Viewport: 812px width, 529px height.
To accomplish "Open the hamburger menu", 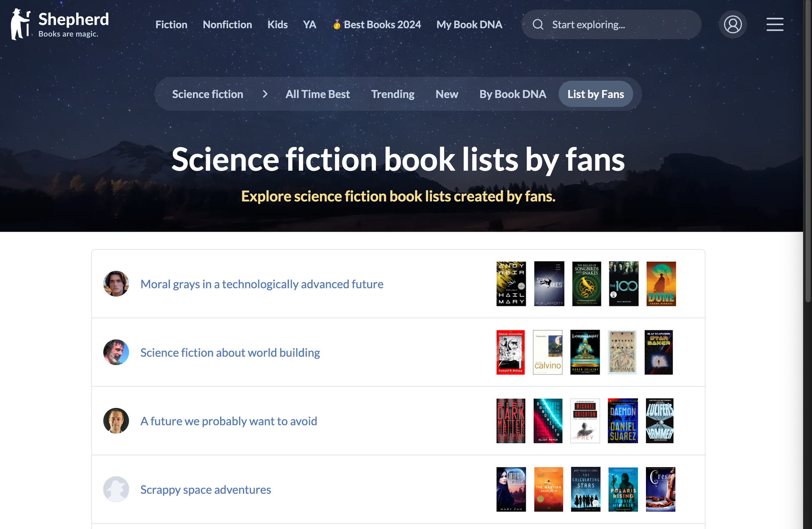I will coord(775,24).
